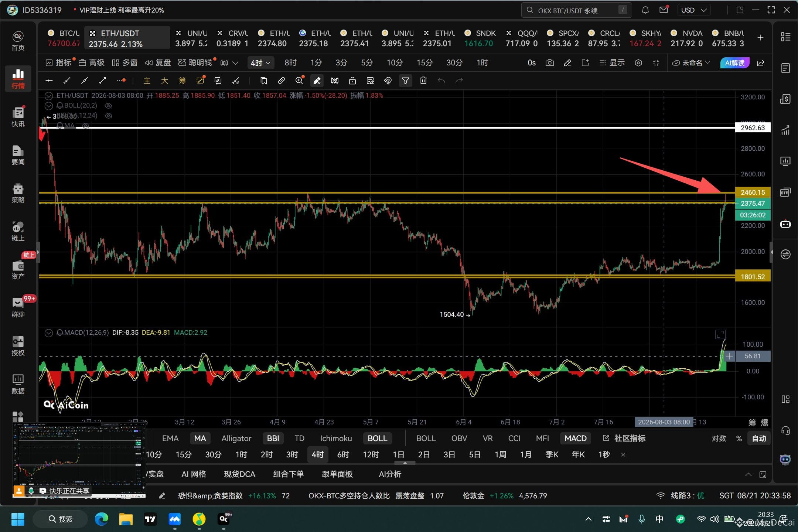The width and height of the screenshot is (798, 532).
Task: Open the Windows Start menu
Action: click(18, 519)
